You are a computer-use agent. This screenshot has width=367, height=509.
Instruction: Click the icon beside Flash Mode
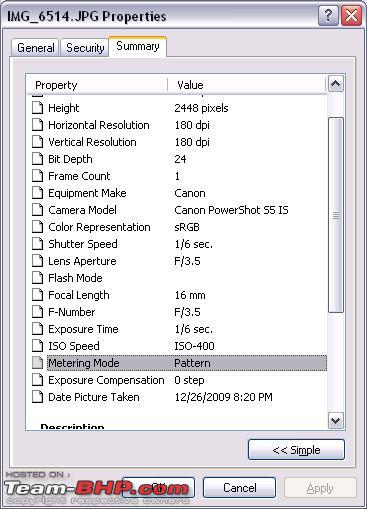[37, 278]
